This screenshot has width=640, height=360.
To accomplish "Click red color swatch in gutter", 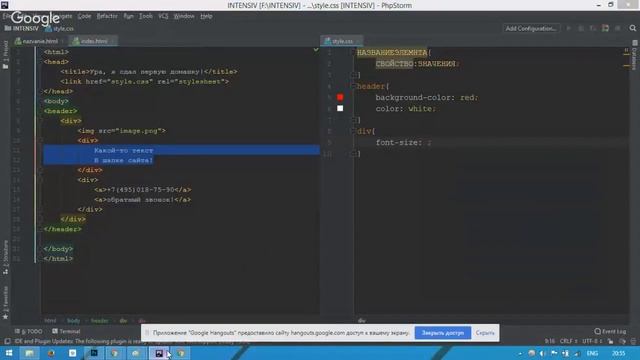I will 340,97.
